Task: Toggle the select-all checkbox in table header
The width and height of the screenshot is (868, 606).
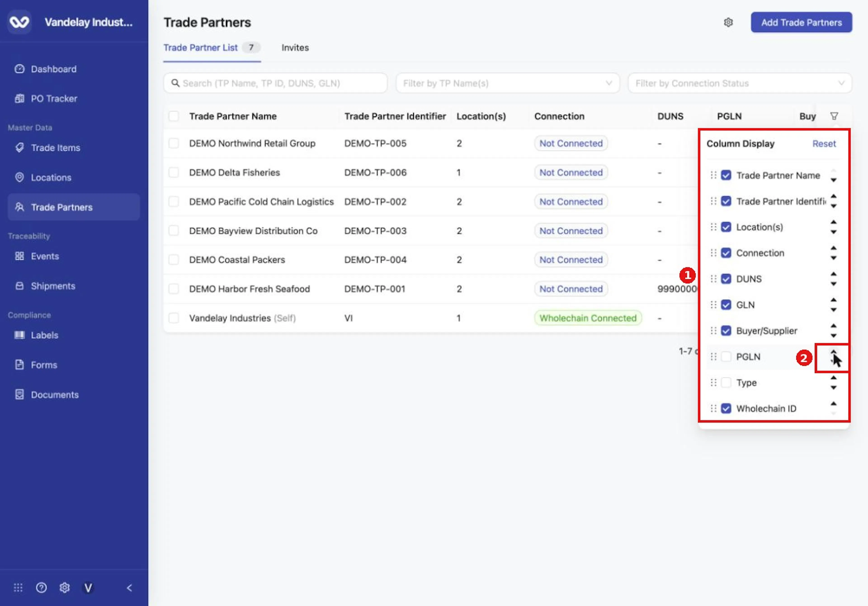Action: click(174, 116)
